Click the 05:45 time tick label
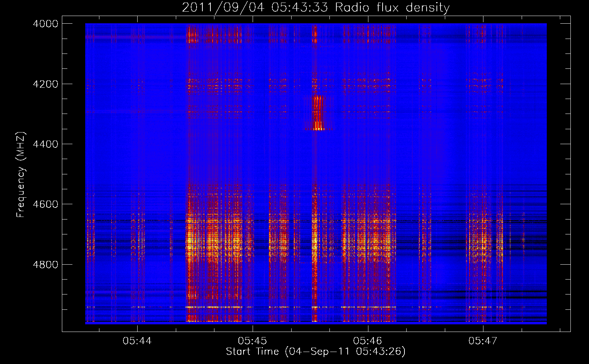The width and height of the screenshot is (589, 364). tap(252, 341)
